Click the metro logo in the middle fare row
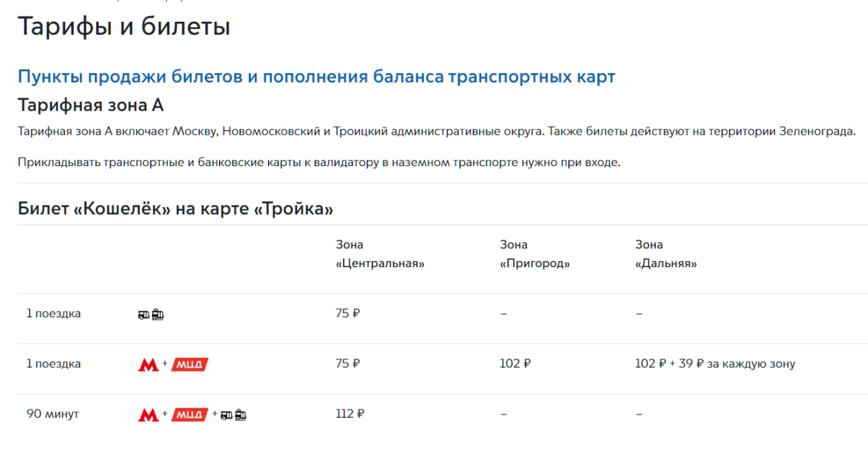The height and width of the screenshot is (455, 868). click(x=149, y=364)
